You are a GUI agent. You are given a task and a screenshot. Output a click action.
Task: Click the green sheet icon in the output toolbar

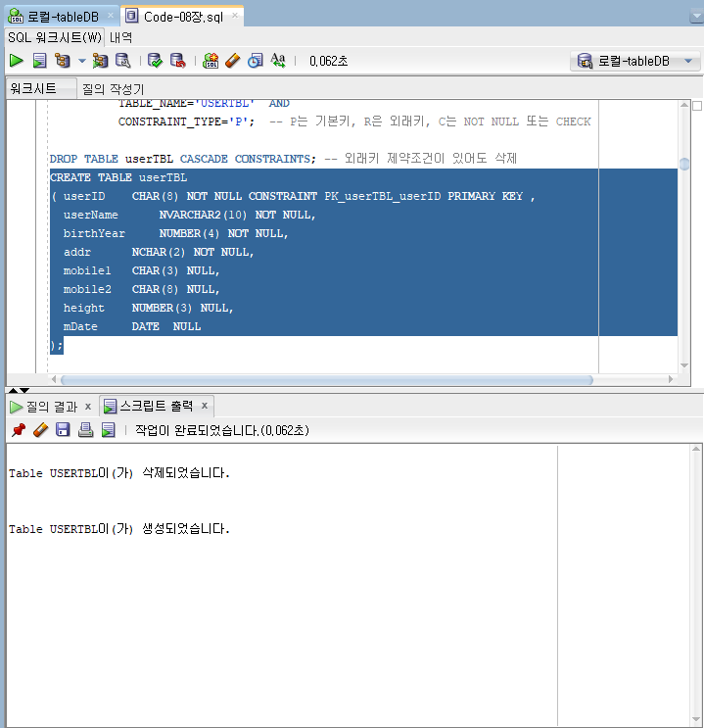(108, 430)
